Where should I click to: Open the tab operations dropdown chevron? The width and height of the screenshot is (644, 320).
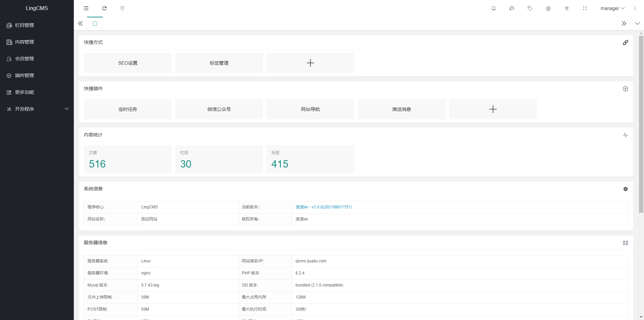pyautogui.click(x=637, y=23)
